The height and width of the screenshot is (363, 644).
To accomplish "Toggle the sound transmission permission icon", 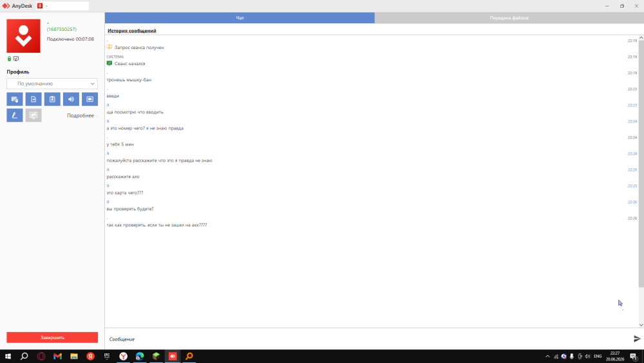I will point(71,99).
